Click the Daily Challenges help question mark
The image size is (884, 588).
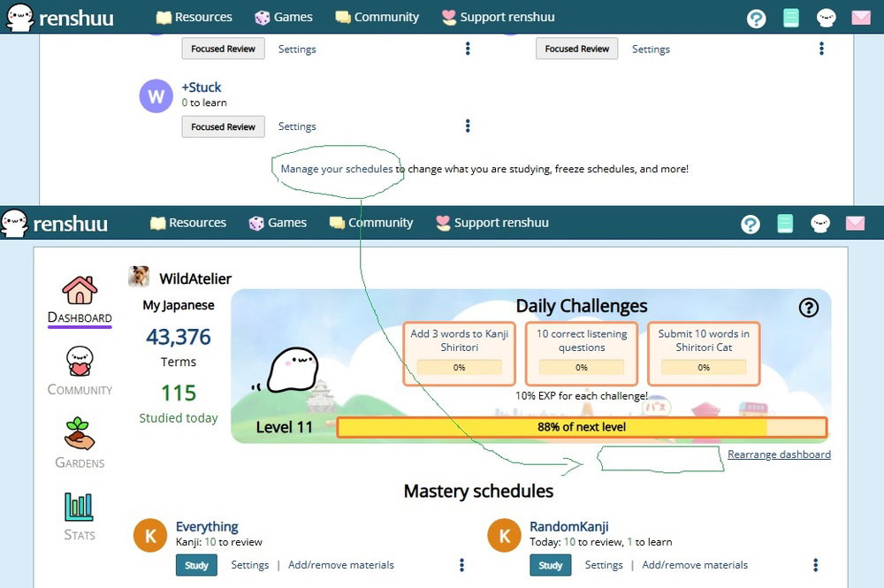[809, 307]
